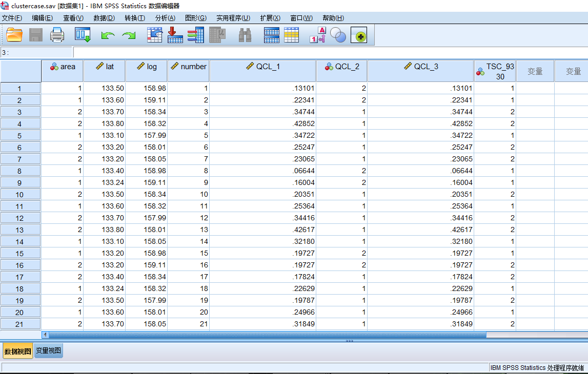Viewport: 588px width, 374px height.
Task: Click the SPSS application icon in title bar
Action: click(x=5, y=6)
